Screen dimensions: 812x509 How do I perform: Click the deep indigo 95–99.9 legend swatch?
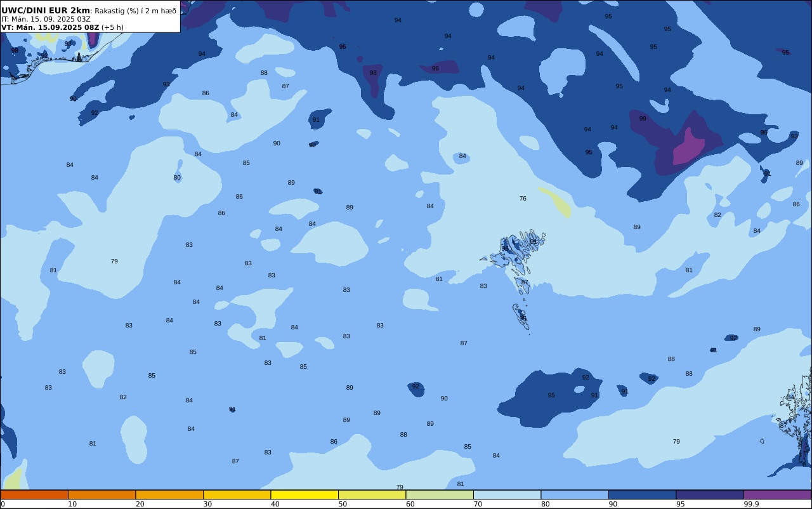click(x=710, y=494)
